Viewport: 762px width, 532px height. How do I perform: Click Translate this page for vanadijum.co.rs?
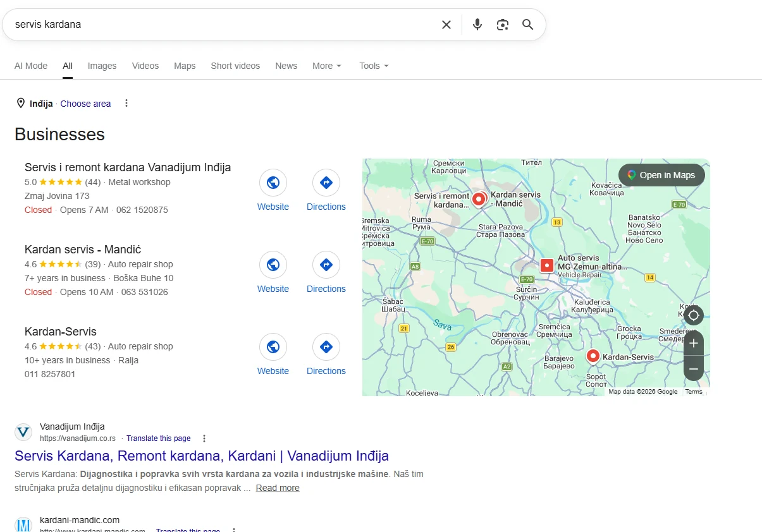point(158,438)
